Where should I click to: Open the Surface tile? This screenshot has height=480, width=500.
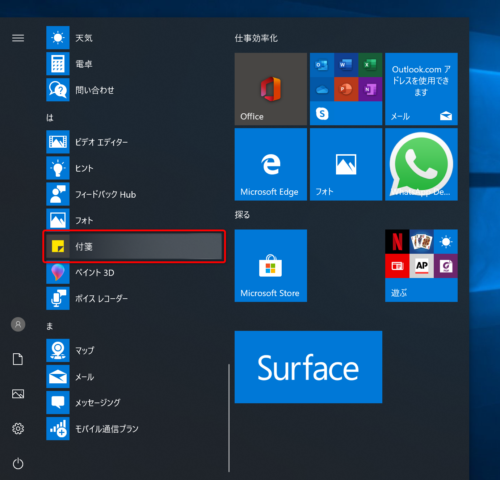tap(308, 367)
